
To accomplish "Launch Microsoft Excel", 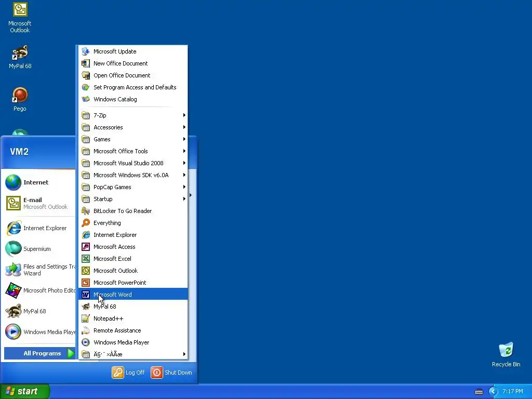I will [x=132, y=259].
